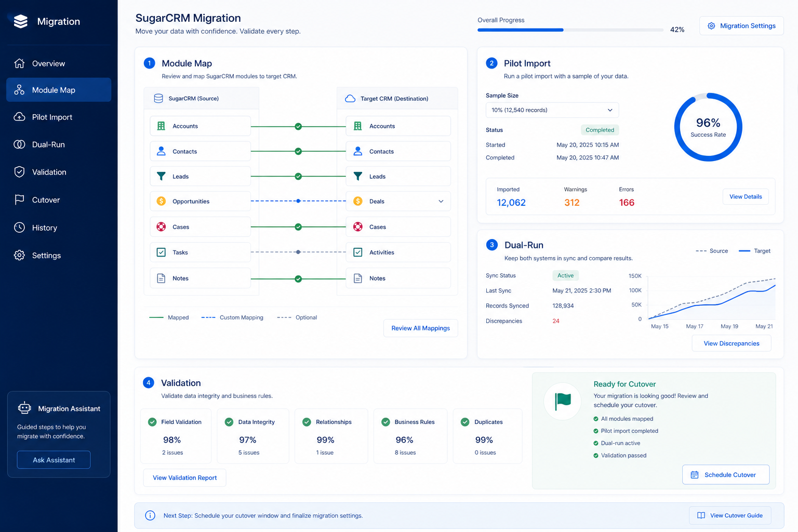Viewport: 798px width, 532px height.
Task: Select Pilot Import in the sidebar
Action: 59,117
